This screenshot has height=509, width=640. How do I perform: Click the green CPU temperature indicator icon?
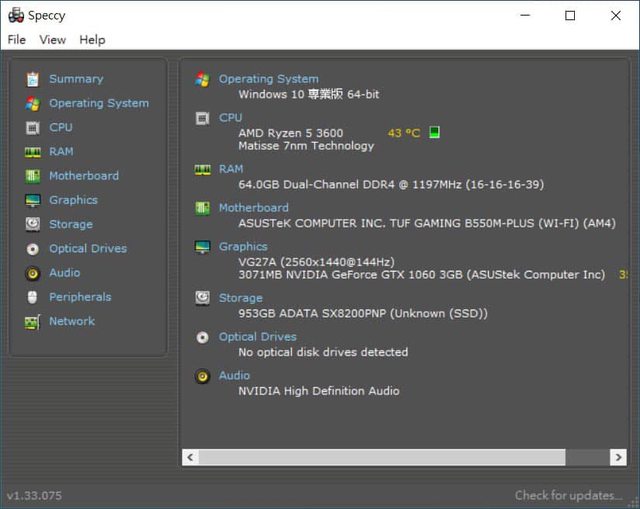434,132
